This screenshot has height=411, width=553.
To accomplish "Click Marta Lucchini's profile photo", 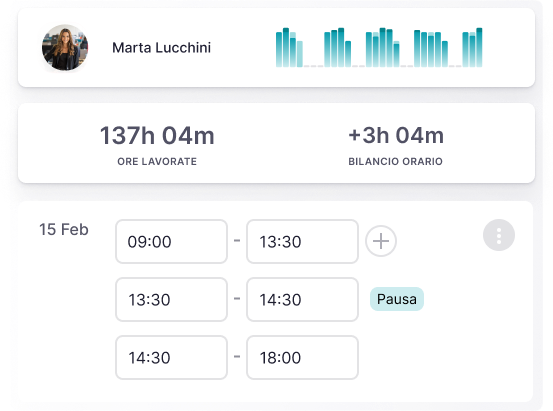I will tap(65, 48).
